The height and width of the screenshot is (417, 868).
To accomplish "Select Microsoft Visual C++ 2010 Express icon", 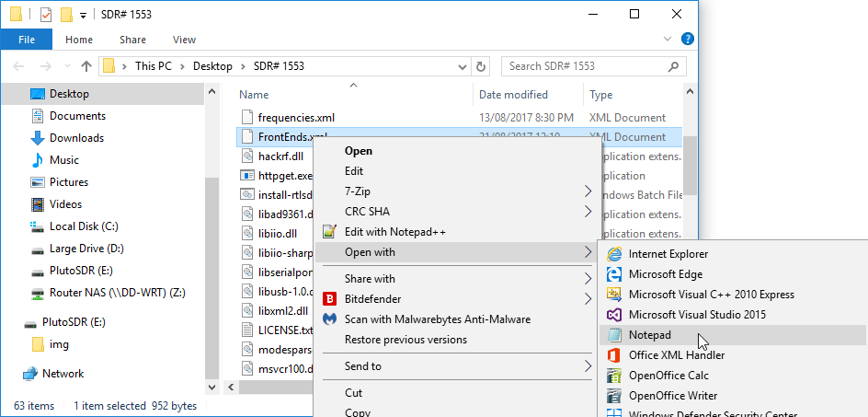I will point(614,295).
